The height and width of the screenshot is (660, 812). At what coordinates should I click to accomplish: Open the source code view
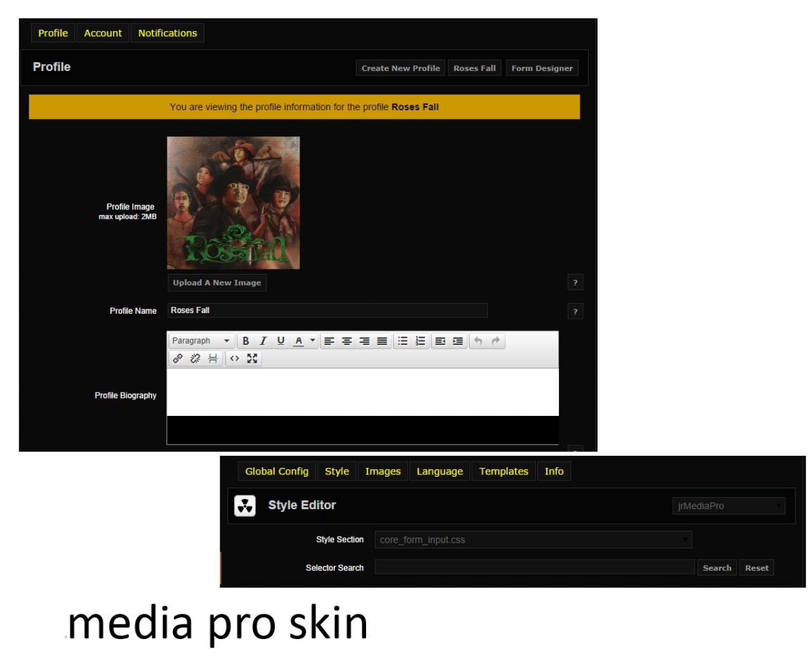235,359
